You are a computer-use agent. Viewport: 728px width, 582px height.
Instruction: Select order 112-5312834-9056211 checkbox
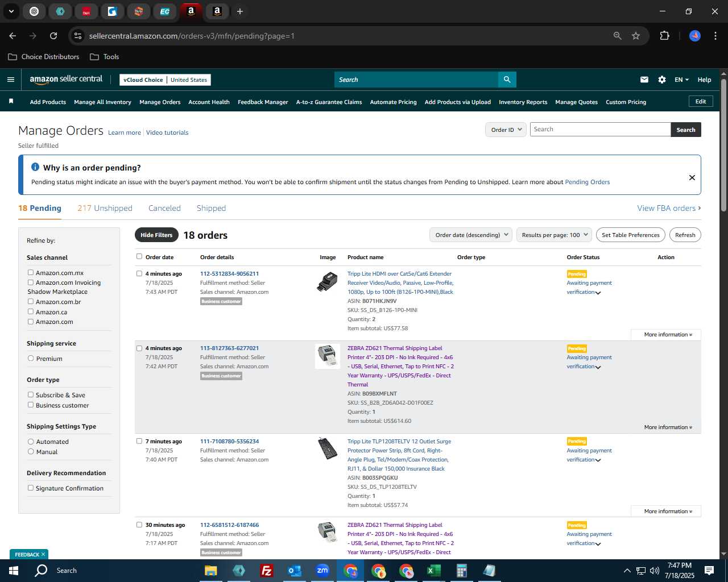[139, 273]
